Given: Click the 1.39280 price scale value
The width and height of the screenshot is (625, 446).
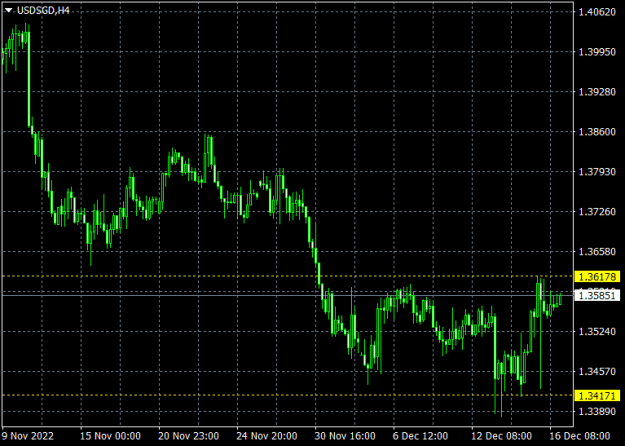Looking at the screenshot, I should tap(597, 92).
